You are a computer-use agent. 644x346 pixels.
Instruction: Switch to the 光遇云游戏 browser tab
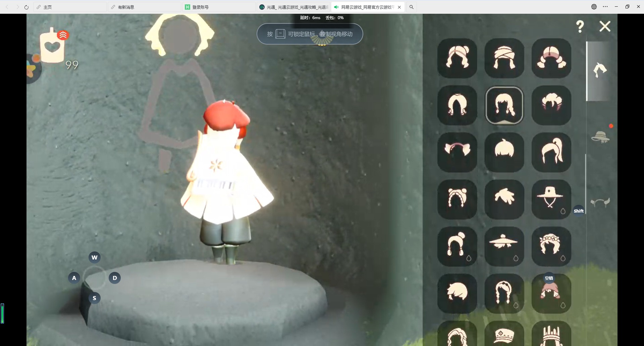(x=293, y=7)
